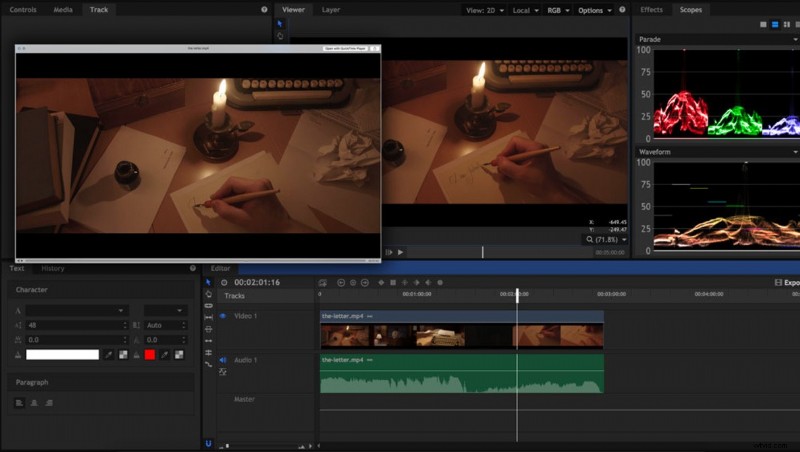Screen dimensions: 800x452
Task: Click font size field showing 48
Action: point(77,325)
